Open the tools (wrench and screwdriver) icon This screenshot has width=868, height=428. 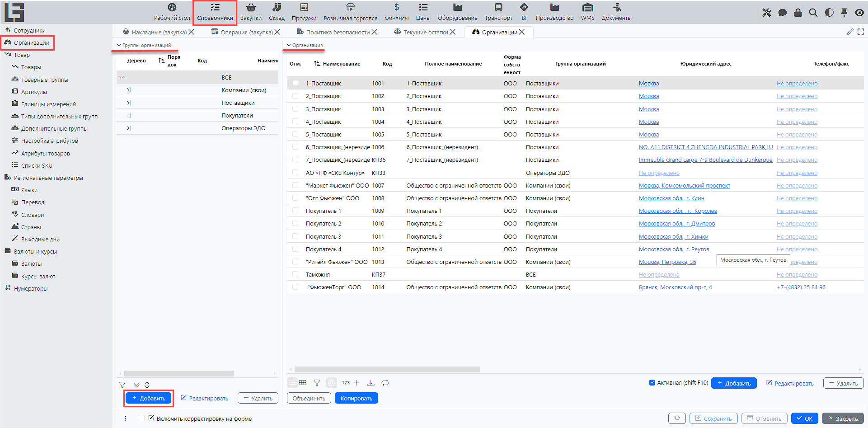[x=766, y=13]
